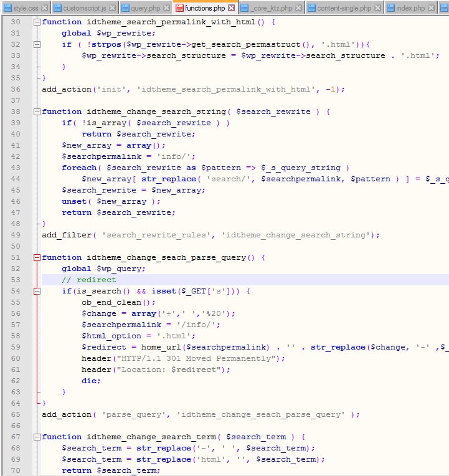Close the query.php tab
This screenshot has width=449, height=476.
pos(166,8)
